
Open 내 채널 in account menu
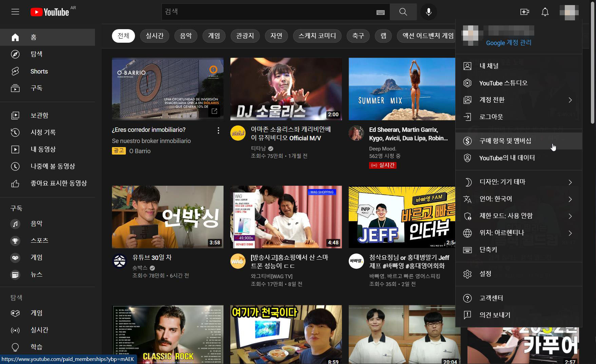(519, 66)
